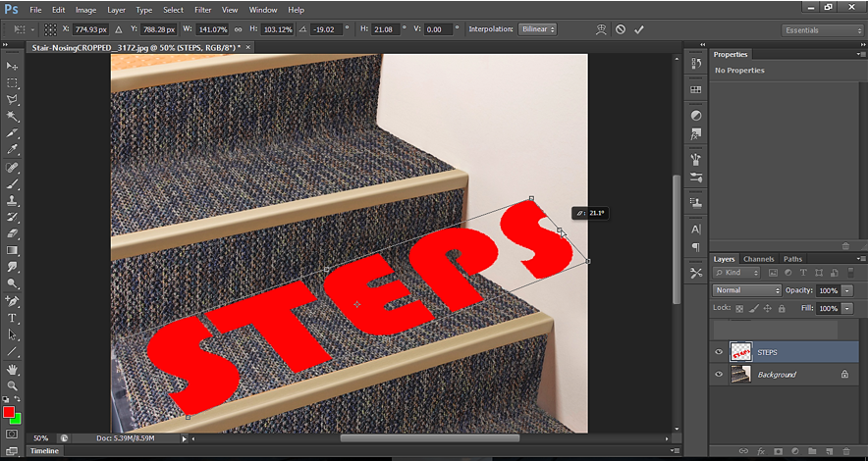Create a new adjustment layer
This screenshot has height=461, width=868.
(x=795, y=451)
